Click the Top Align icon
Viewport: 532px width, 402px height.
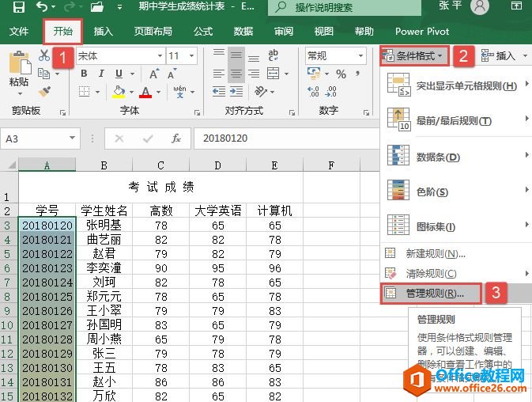219,54
